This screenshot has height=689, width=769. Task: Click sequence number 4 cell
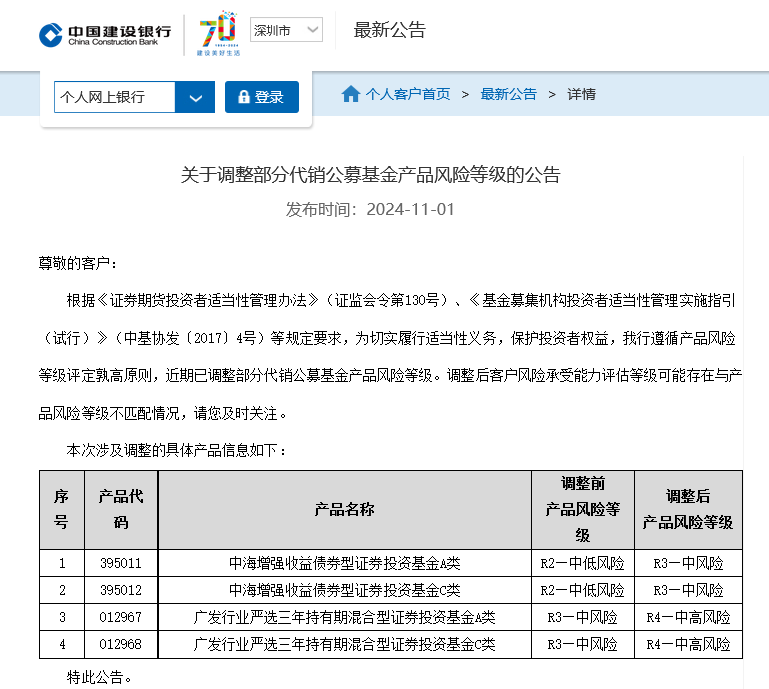pos(62,644)
